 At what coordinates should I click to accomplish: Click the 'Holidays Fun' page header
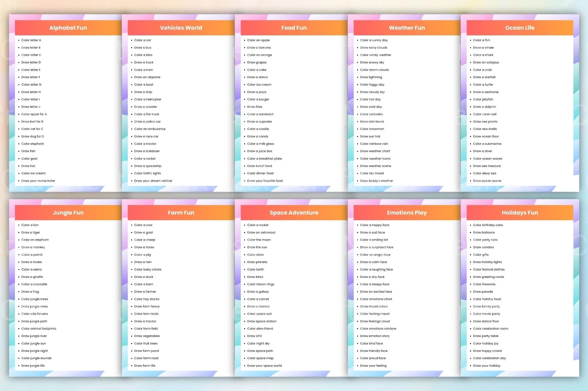coord(520,213)
